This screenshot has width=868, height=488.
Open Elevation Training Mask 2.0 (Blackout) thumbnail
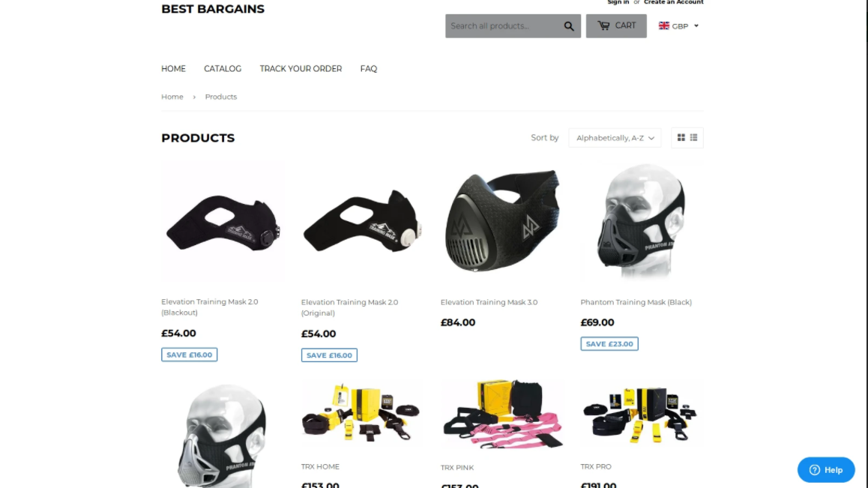223,221
